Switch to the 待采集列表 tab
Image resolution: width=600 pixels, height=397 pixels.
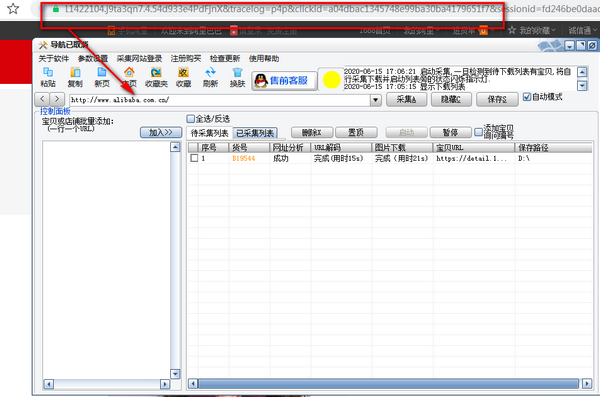(x=209, y=133)
